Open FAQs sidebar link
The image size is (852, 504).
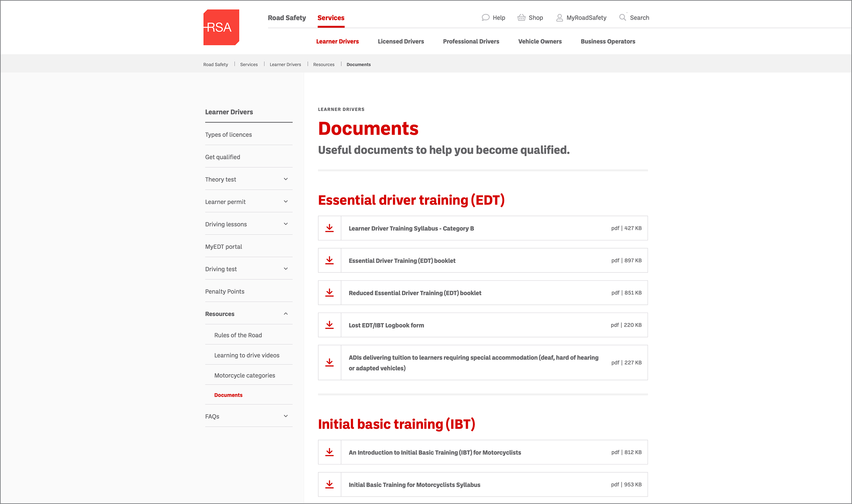[212, 416]
